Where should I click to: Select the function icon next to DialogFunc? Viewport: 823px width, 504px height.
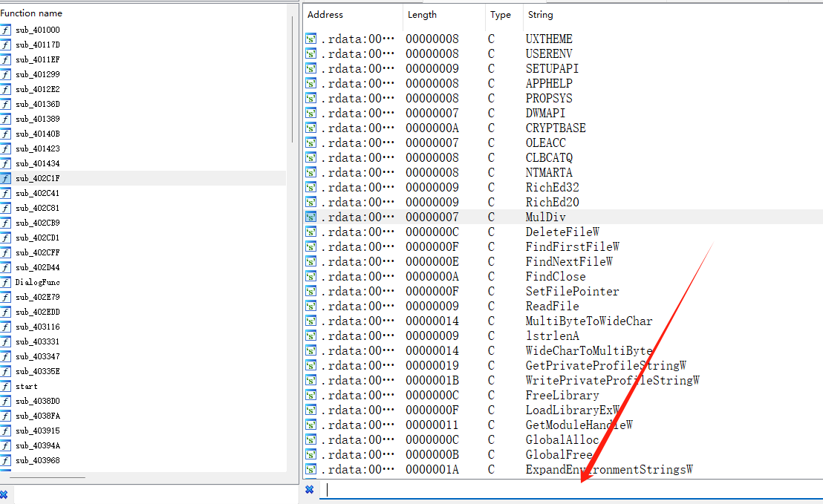pyautogui.click(x=6, y=282)
